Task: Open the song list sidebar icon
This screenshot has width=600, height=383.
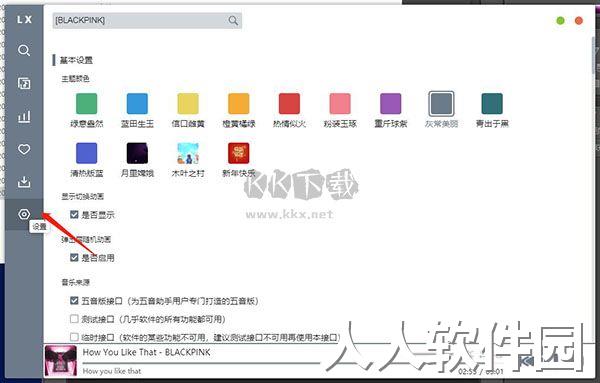Action: click(24, 83)
